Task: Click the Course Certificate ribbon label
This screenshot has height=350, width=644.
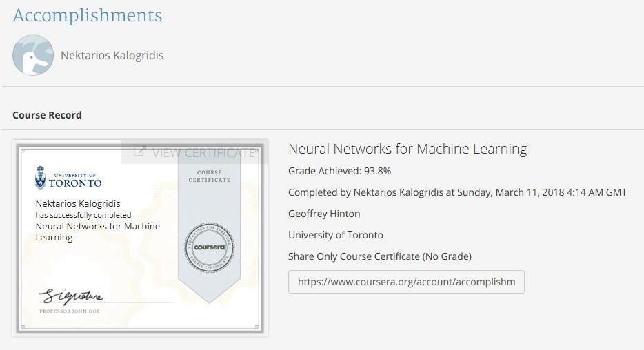Action: pos(210,176)
